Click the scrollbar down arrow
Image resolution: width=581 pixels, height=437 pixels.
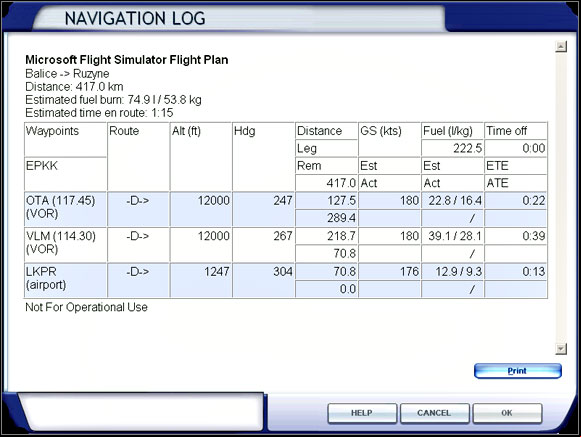561,349
